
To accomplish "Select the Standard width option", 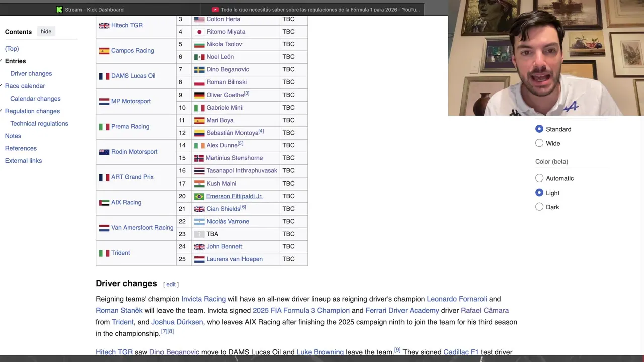I will click(x=539, y=129).
